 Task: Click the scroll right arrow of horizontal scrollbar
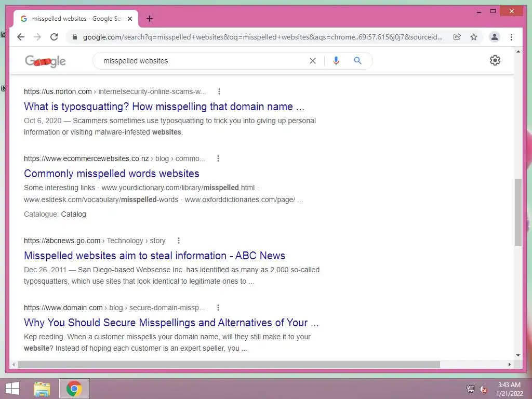tap(509, 364)
